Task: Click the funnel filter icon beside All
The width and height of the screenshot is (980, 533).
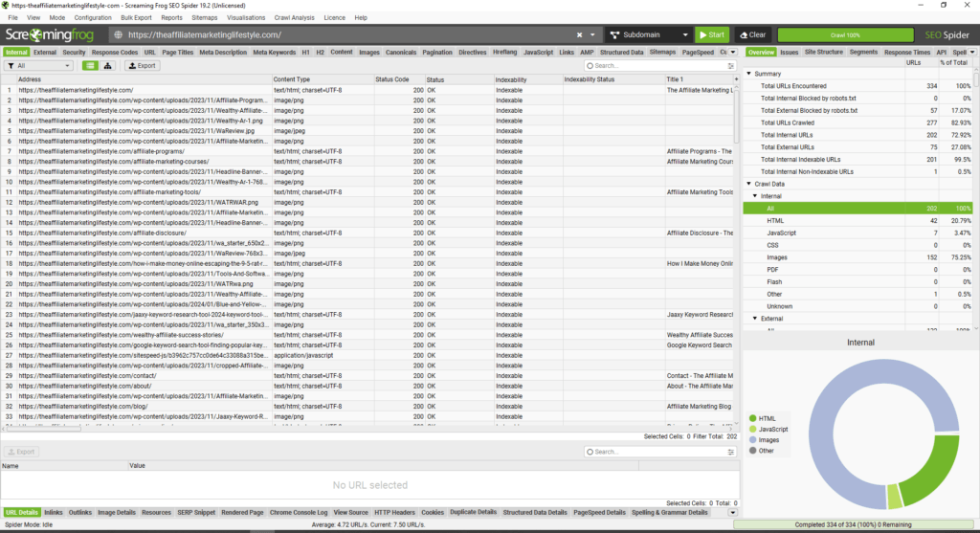Action: [11, 66]
